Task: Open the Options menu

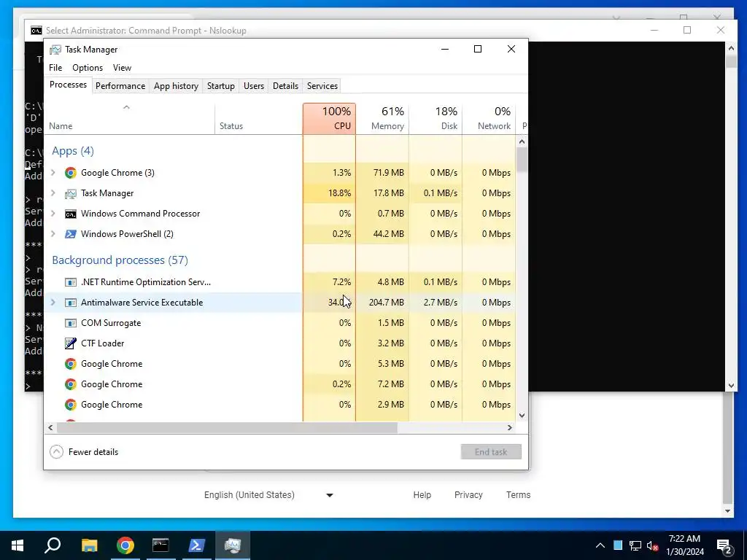Action: click(88, 68)
